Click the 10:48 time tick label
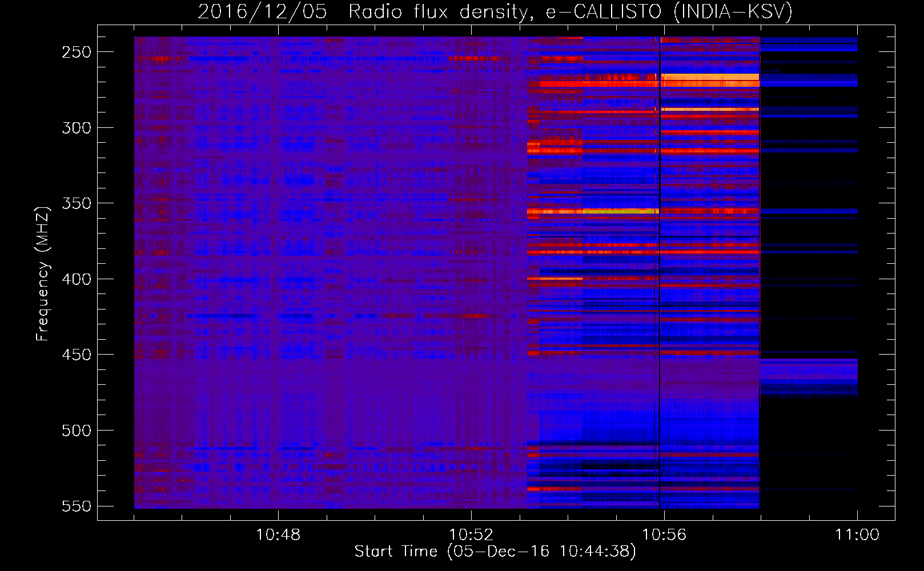The image size is (924, 571). pyautogui.click(x=278, y=535)
